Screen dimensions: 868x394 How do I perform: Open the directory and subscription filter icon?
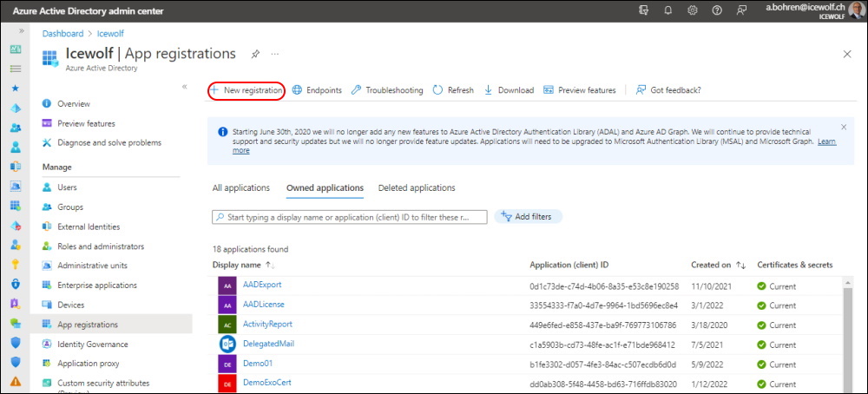pyautogui.click(x=643, y=10)
